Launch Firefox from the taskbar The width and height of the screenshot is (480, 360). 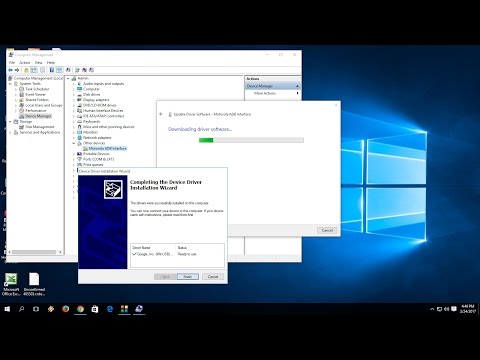(66, 309)
